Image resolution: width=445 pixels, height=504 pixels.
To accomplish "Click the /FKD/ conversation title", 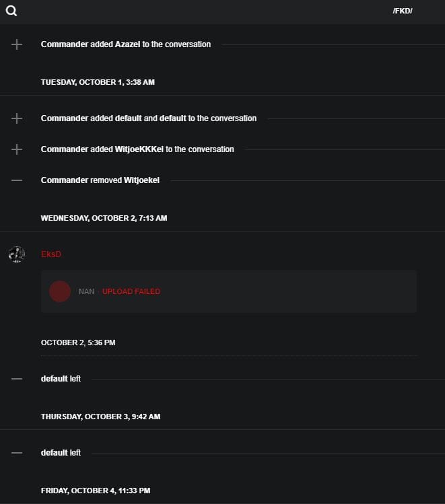I will click(403, 11).
